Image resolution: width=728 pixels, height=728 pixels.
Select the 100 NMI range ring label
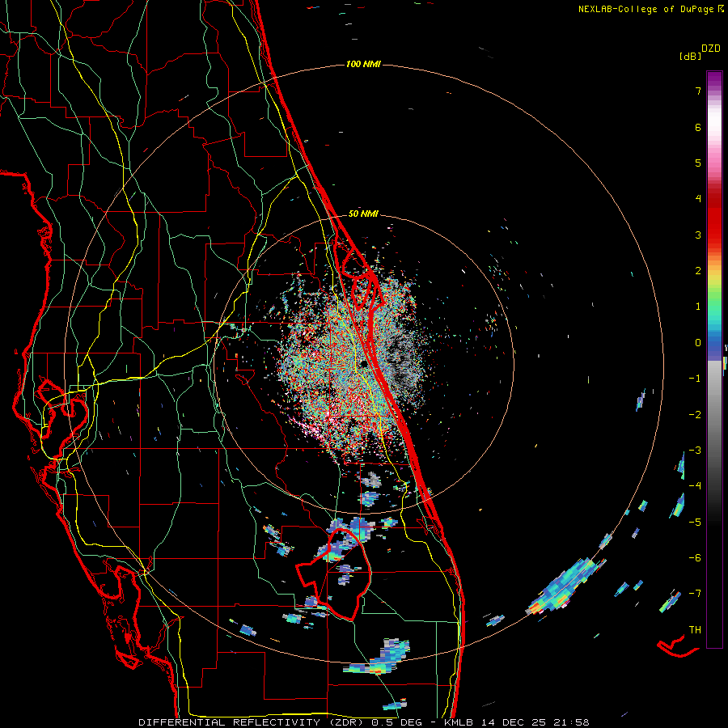point(363,64)
